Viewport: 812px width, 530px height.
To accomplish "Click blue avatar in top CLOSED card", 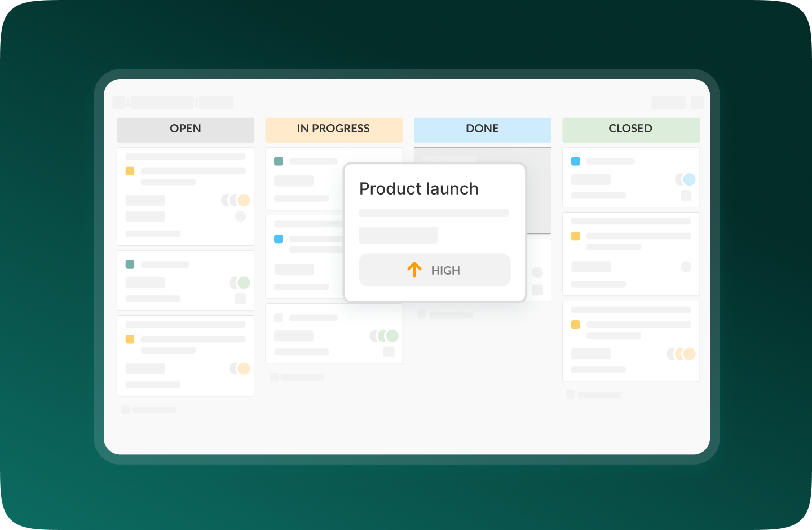I will click(x=689, y=179).
